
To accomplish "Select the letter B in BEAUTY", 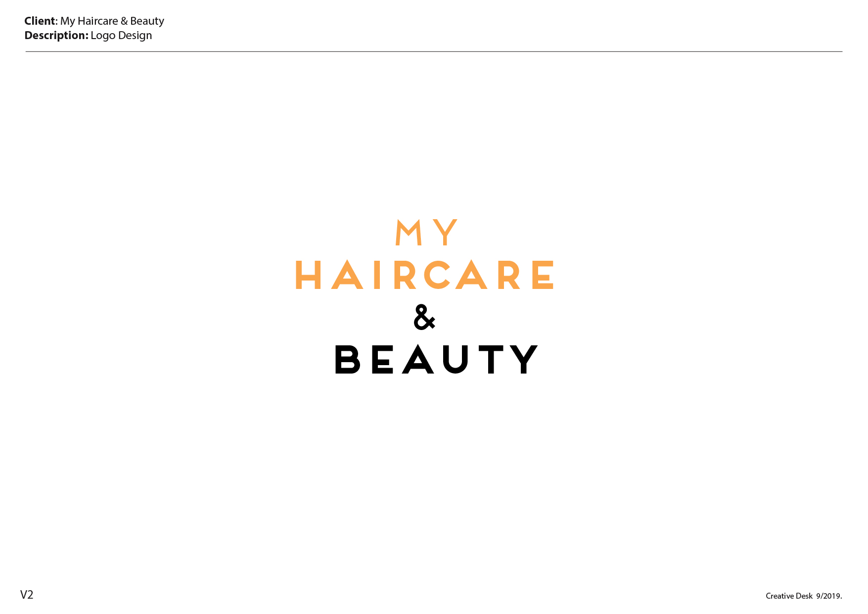I will point(347,358).
